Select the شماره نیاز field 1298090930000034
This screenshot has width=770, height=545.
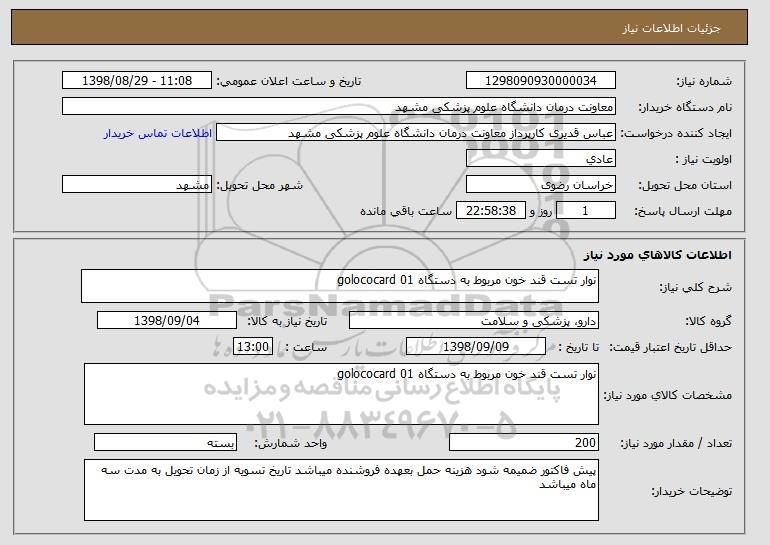[541, 81]
